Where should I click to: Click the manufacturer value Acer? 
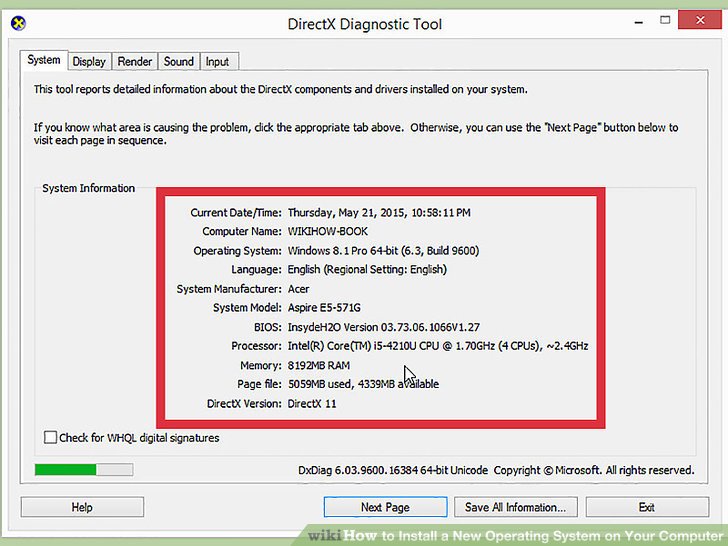point(299,289)
